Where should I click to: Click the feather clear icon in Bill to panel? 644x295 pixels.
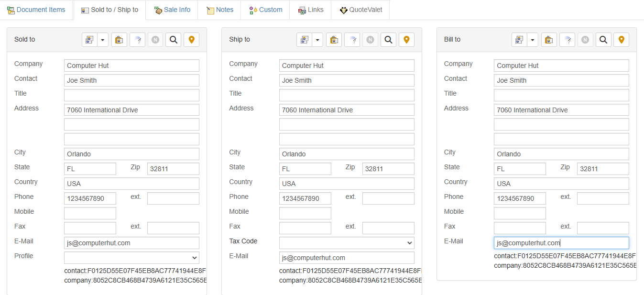(567, 40)
